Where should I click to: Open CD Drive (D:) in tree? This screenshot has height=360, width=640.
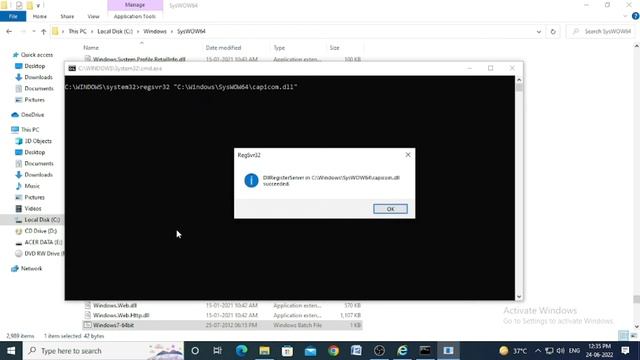click(40, 231)
